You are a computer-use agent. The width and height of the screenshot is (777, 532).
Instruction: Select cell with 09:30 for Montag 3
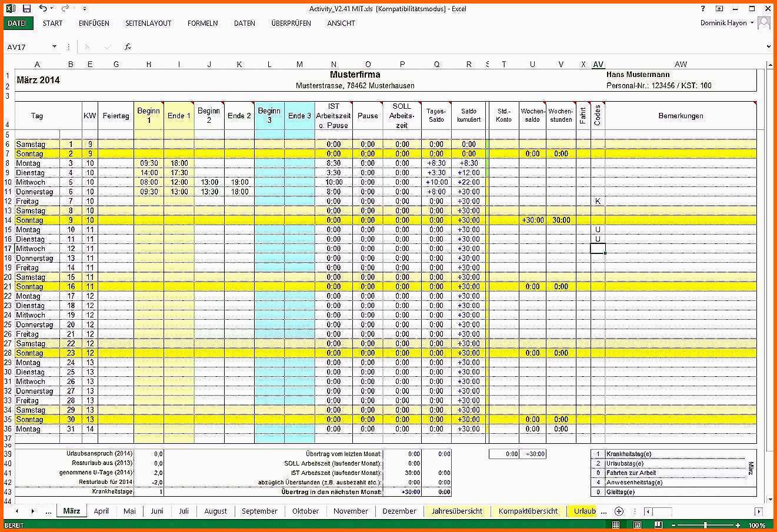[x=149, y=163]
